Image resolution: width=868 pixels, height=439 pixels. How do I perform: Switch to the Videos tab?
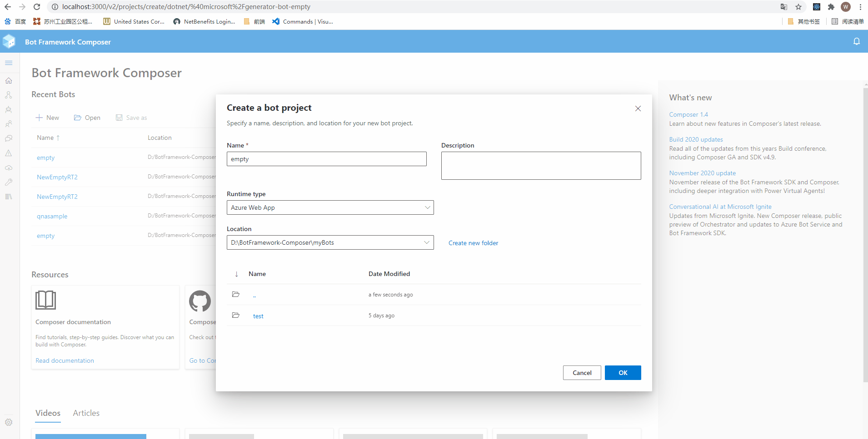pos(48,413)
